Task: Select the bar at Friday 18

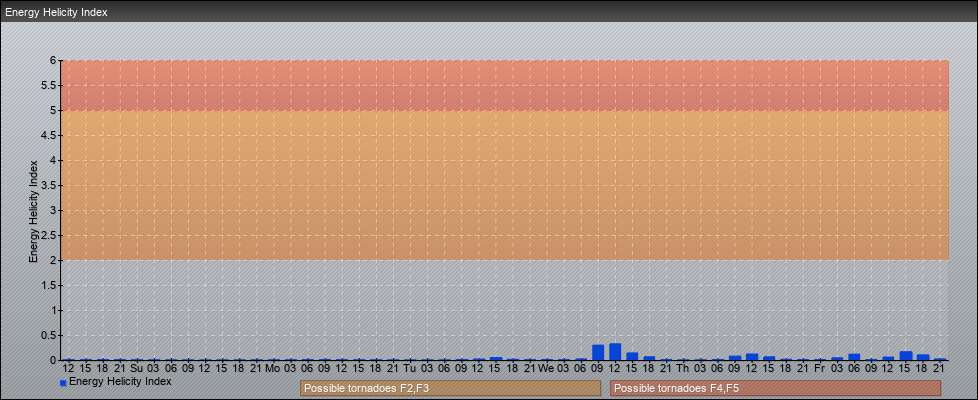Action: tap(923, 358)
